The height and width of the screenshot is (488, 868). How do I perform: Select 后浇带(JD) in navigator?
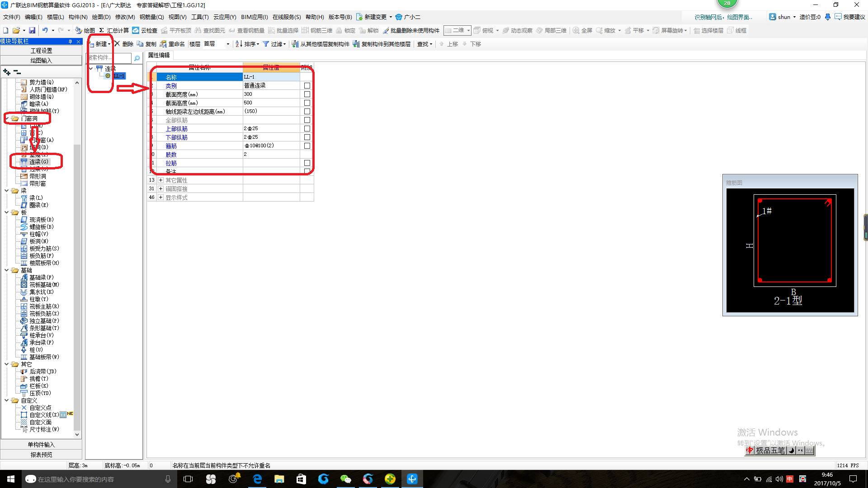click(42, 371)
